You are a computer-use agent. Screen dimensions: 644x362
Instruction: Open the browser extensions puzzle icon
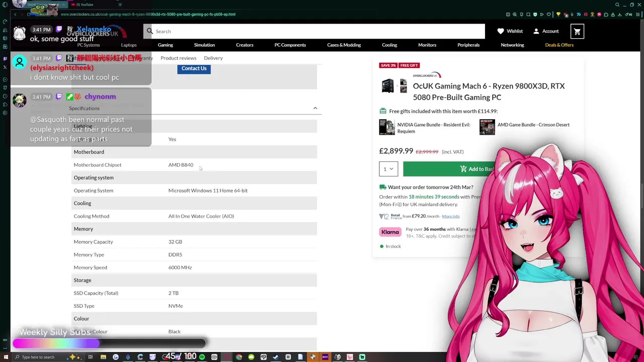[606, 15]
